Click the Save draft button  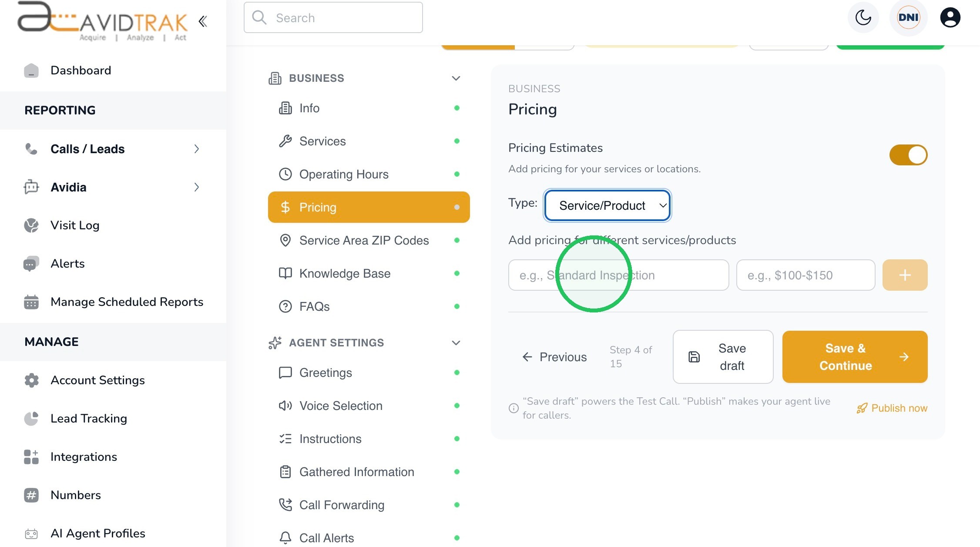[x=723, y=357]
